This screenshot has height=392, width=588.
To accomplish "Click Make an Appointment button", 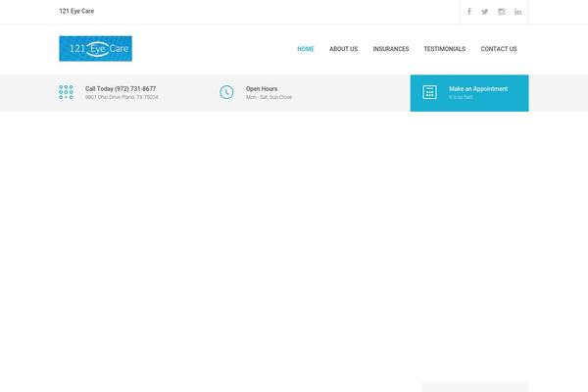I will tap(469, 93).
